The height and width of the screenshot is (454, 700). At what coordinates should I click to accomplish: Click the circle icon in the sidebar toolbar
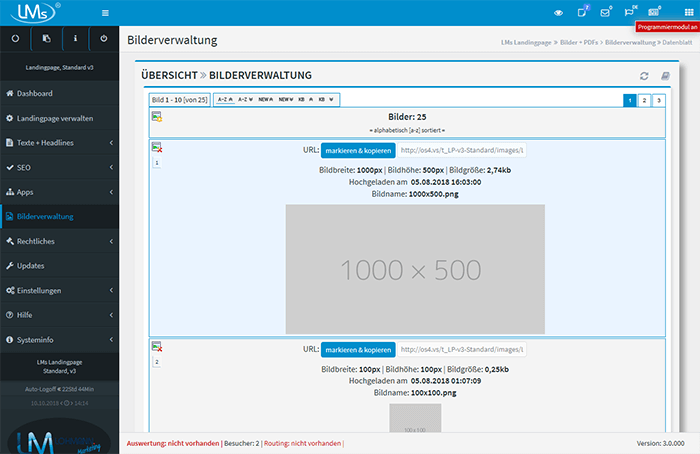point(15,38)
